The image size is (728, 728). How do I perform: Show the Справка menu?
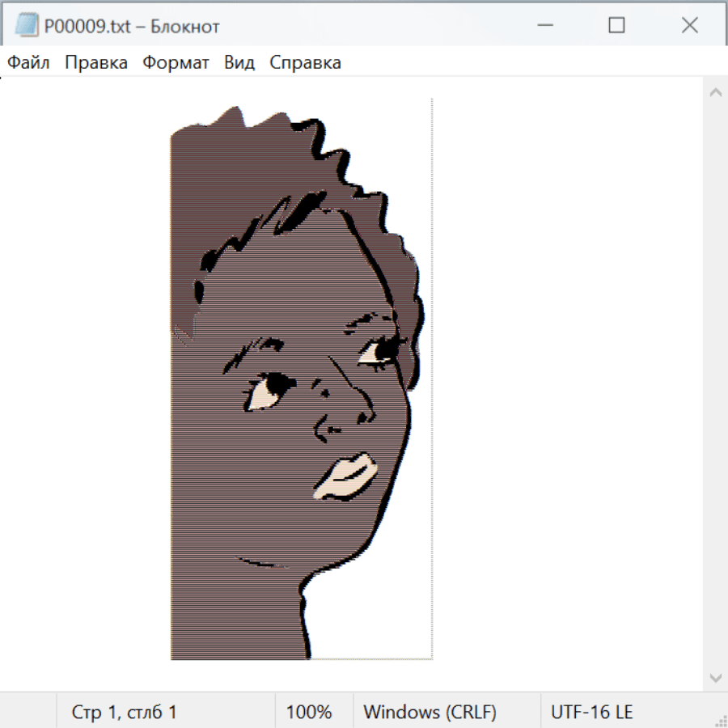(x=305, y=63)
